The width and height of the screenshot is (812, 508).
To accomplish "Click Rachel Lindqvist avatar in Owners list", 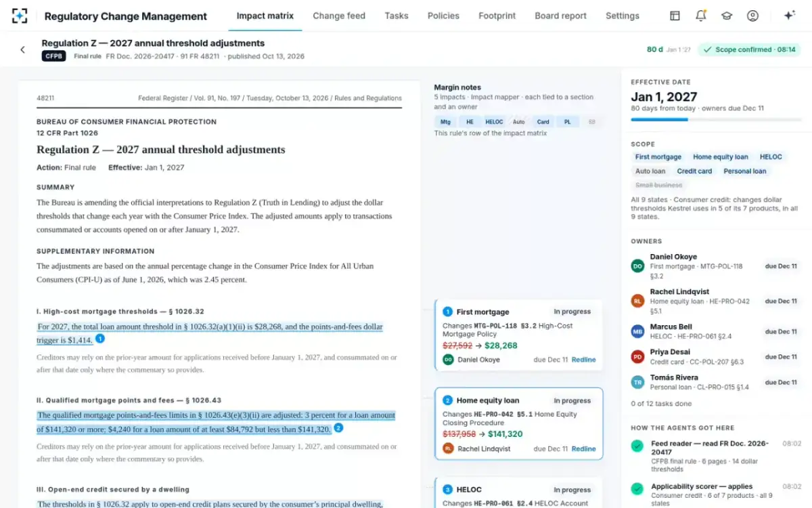I will coord(637,301).
